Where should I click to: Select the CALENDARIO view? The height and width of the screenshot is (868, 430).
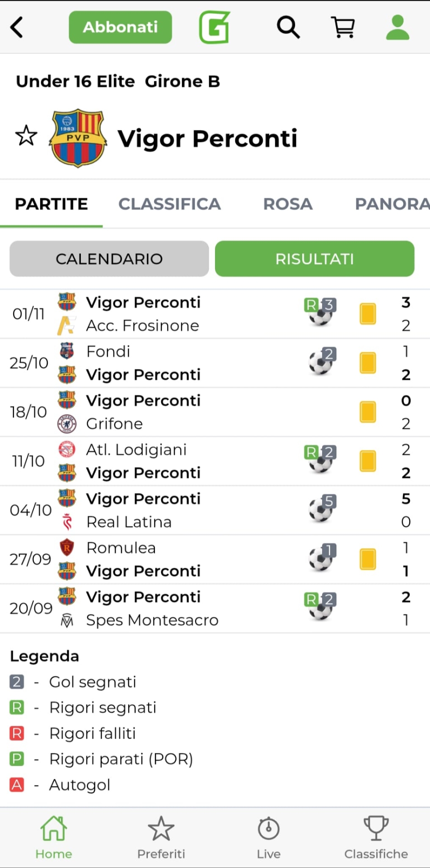(x=109, y=259)
